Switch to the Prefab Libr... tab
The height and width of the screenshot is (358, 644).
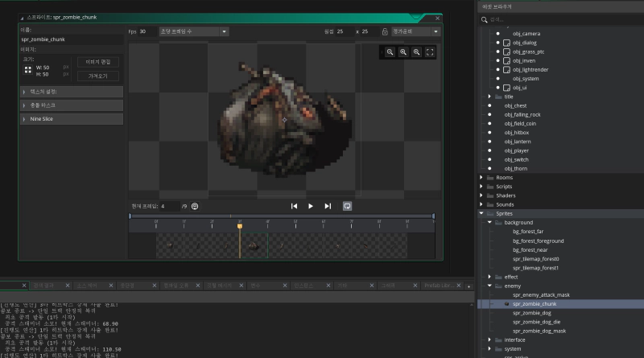pyautogui.click(x=439, y=286)
